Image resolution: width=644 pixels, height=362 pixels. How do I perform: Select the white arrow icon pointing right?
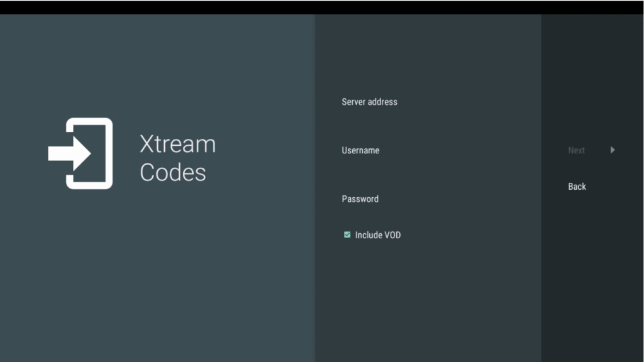coord(69,153)
